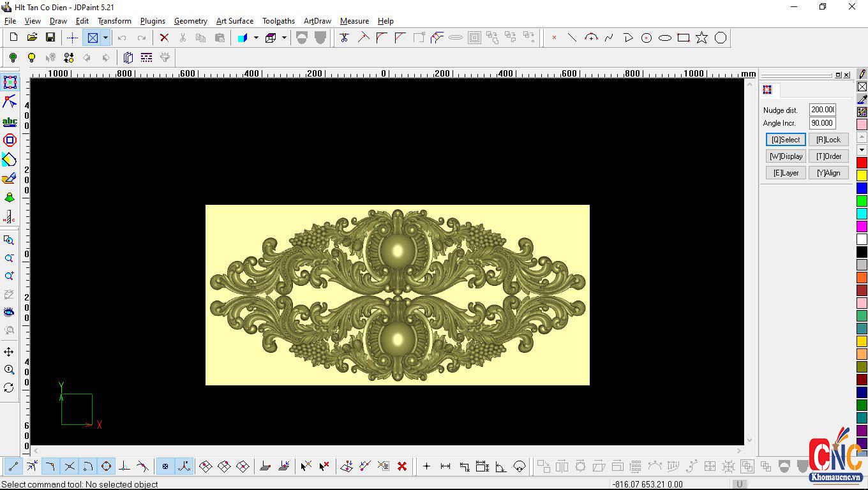Click the scissors cut icon
This screenshot has height=490, width=868.
[x=183, y=38]
